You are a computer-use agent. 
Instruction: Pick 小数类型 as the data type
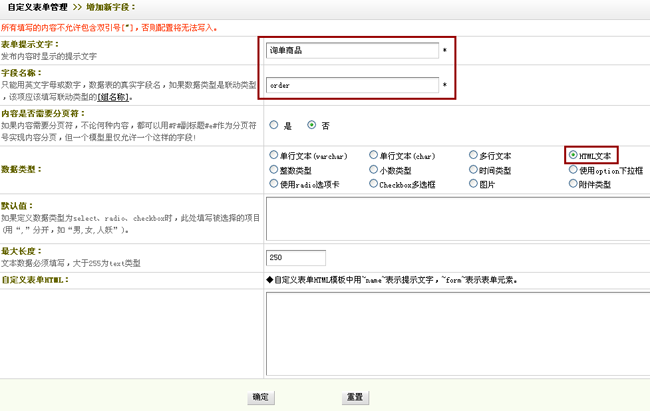373,170
